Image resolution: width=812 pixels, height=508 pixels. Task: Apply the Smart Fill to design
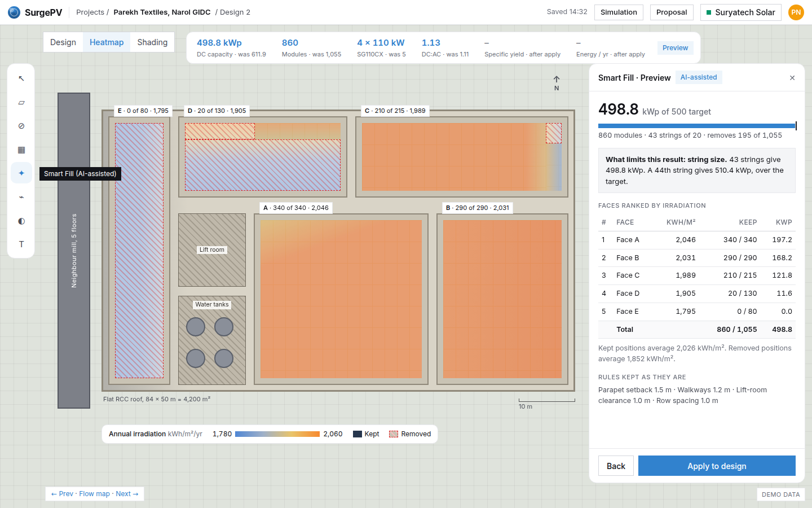tap(717, 466)
